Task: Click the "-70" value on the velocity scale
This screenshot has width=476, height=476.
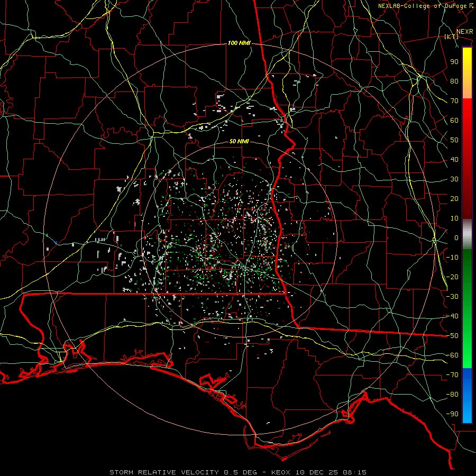Action: 452,375
